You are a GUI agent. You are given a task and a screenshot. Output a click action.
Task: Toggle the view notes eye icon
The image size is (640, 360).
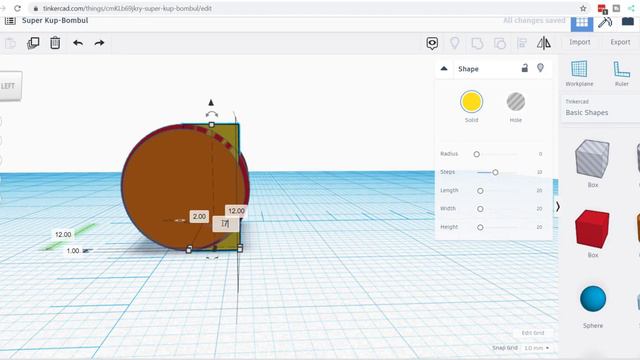click(x=432, y=43)
